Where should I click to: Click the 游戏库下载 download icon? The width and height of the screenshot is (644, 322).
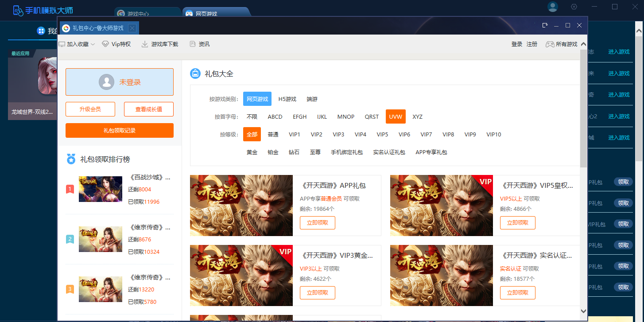[x=145, y=44]
